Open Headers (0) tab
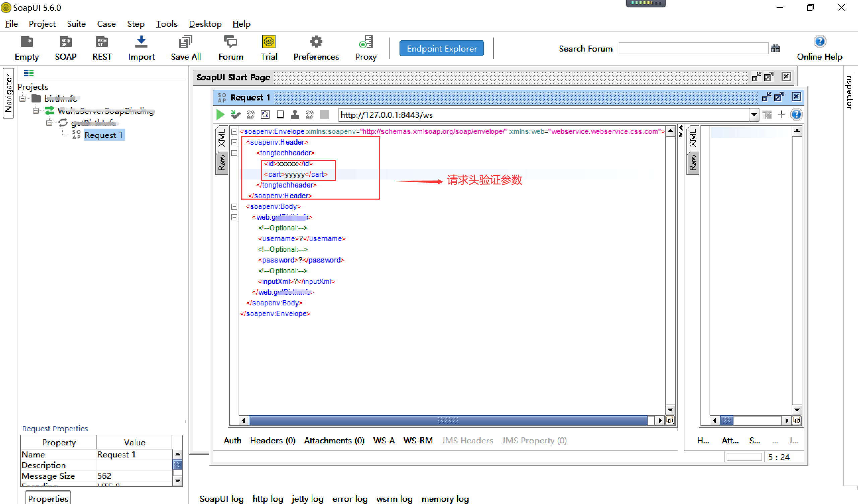The height and width of the screenshot is (504, 858). tap(272, 440)
